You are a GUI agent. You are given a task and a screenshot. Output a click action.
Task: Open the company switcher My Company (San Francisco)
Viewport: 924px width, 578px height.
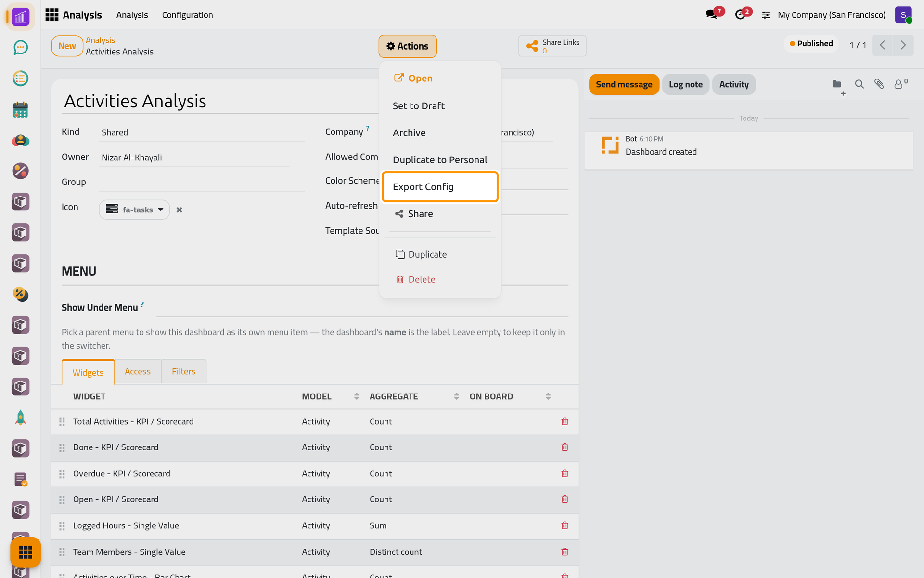(831, 15)
